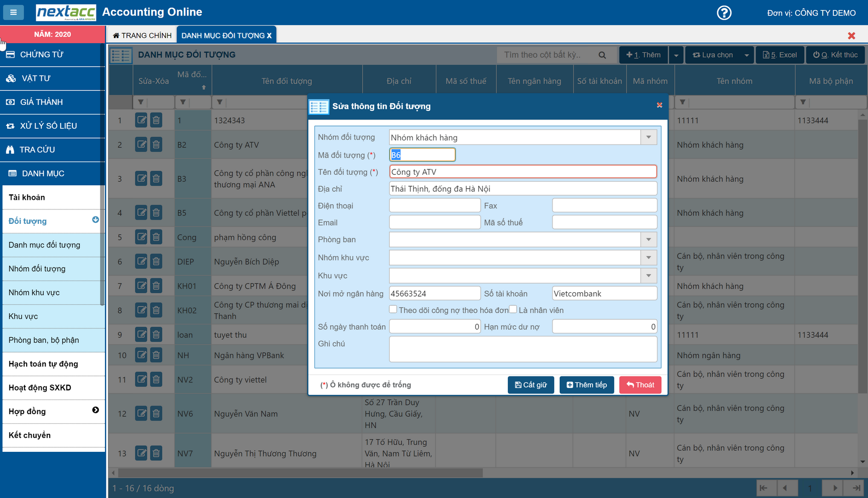Open the Lựa chọn dropdown arrow in toolbar
Viewport: 868px width, 498px height.
click(x=746, y=55)
